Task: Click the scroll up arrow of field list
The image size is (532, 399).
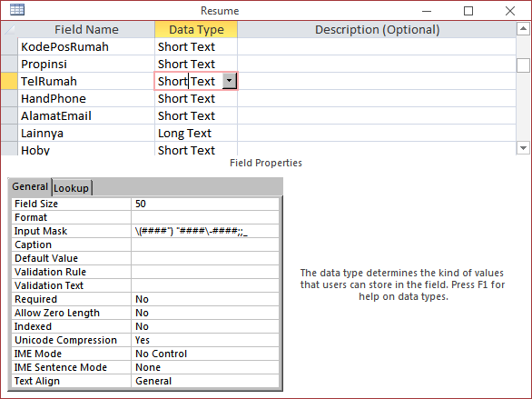Action: point(523,29)
